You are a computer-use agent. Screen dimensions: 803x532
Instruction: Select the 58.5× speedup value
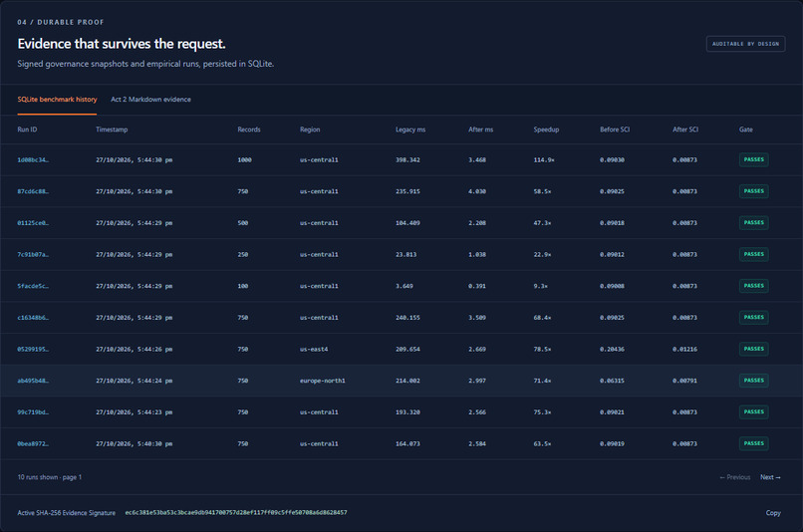pos(542,191)
